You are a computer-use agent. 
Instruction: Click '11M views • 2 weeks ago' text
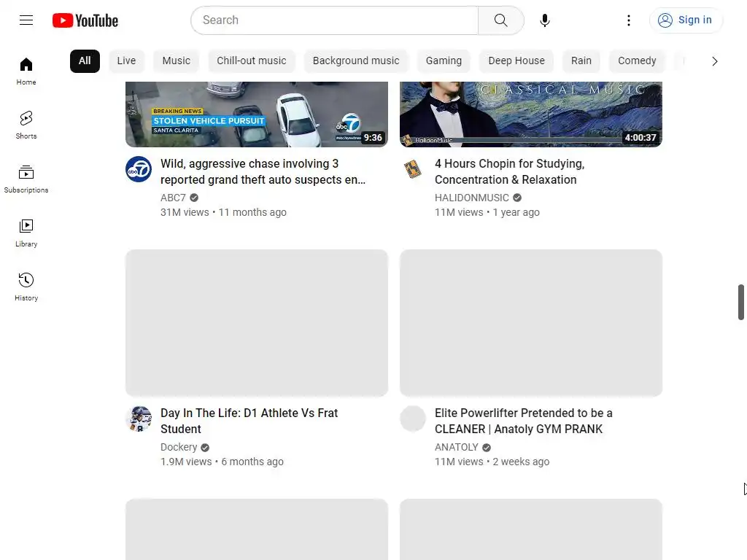click(x=492, y=462)
